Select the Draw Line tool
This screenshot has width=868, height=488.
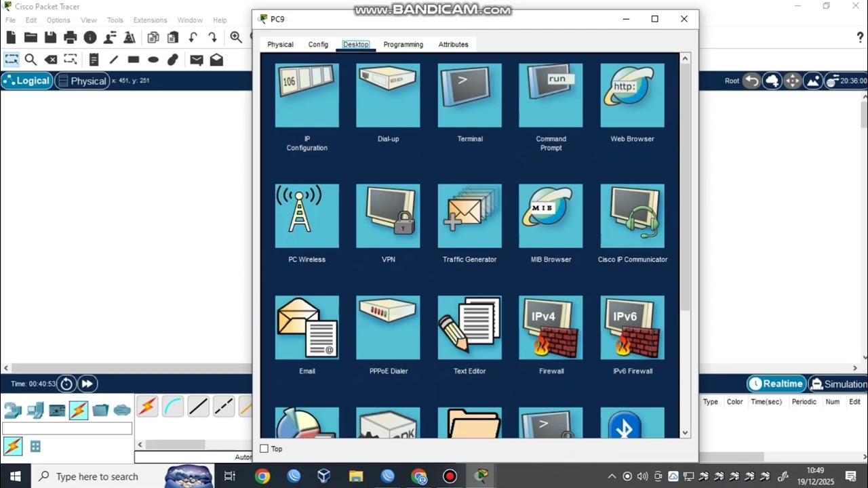113,60
